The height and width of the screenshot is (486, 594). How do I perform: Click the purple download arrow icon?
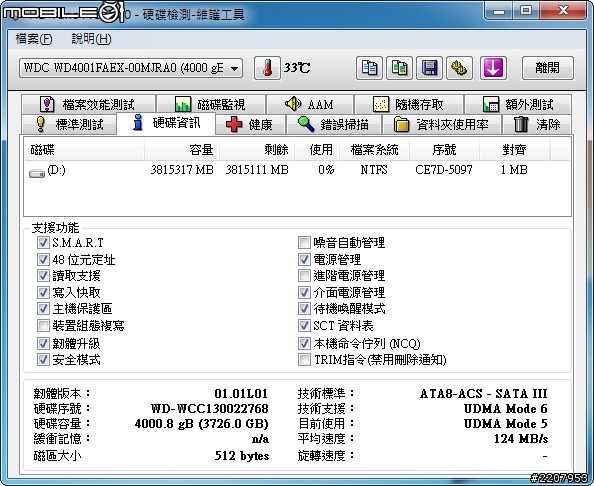(493, 68)
